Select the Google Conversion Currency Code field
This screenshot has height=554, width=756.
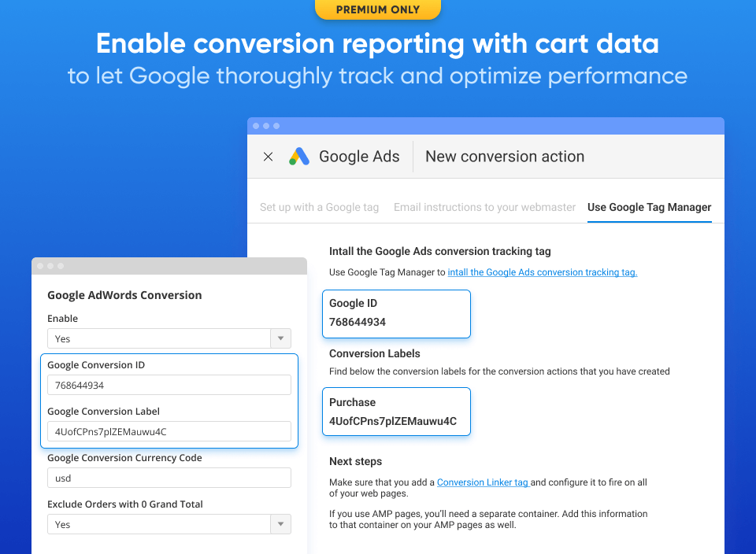coord(169,478)
